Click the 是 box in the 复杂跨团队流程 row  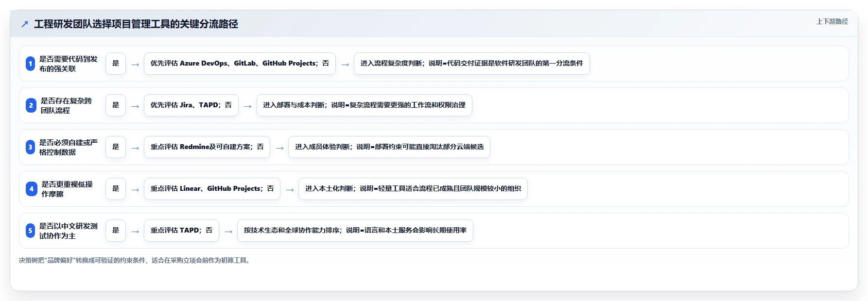click(116, 105)
